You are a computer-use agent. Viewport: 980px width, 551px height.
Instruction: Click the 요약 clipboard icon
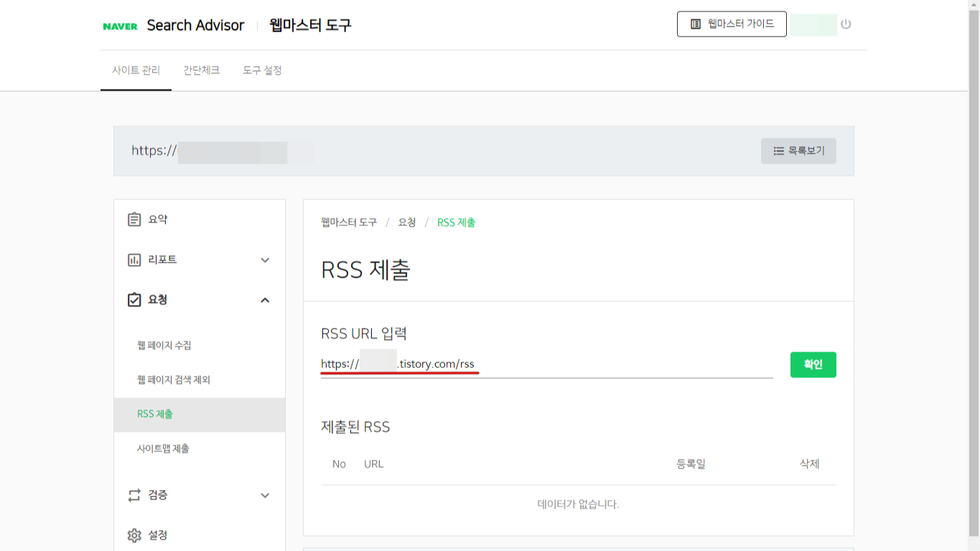point(134,220)
